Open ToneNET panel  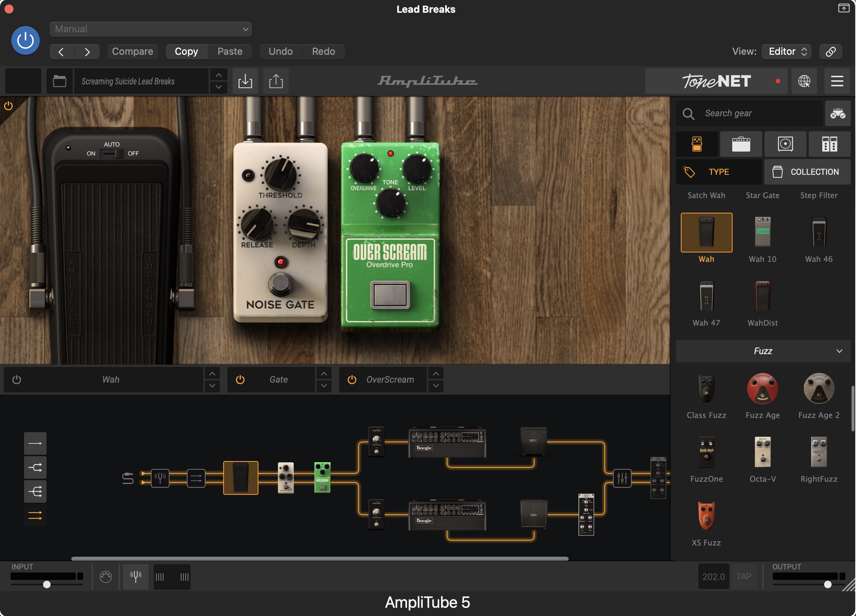click(716, 81)
